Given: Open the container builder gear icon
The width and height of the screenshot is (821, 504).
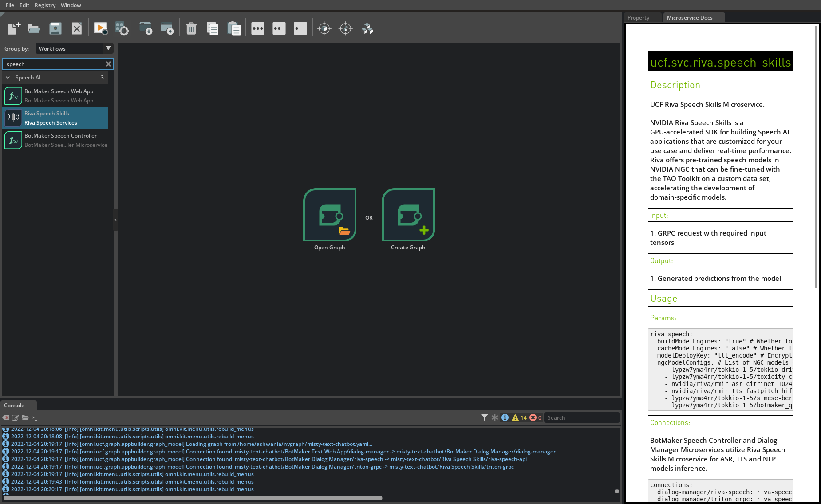Looking at the screenshot, I should (122, 29).
